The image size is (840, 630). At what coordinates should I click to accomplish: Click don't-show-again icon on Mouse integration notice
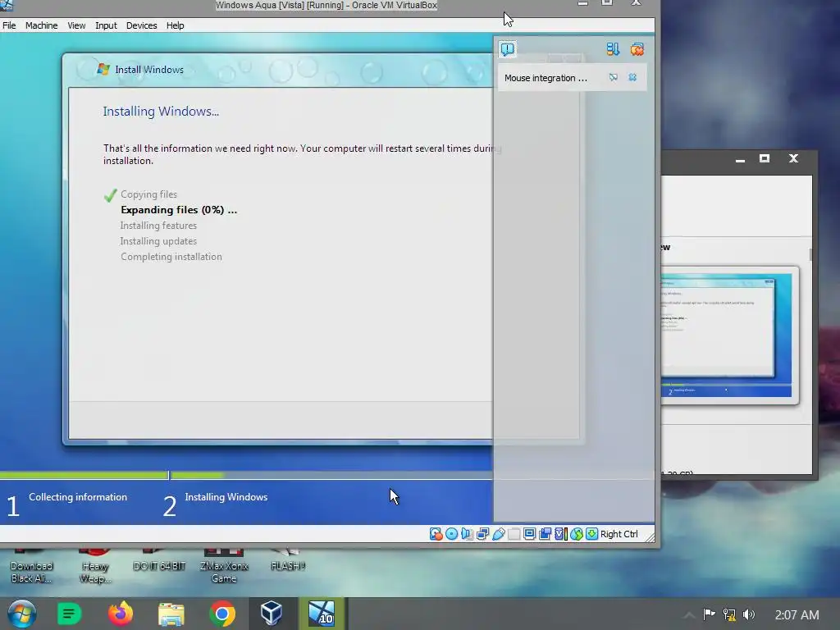614,78
